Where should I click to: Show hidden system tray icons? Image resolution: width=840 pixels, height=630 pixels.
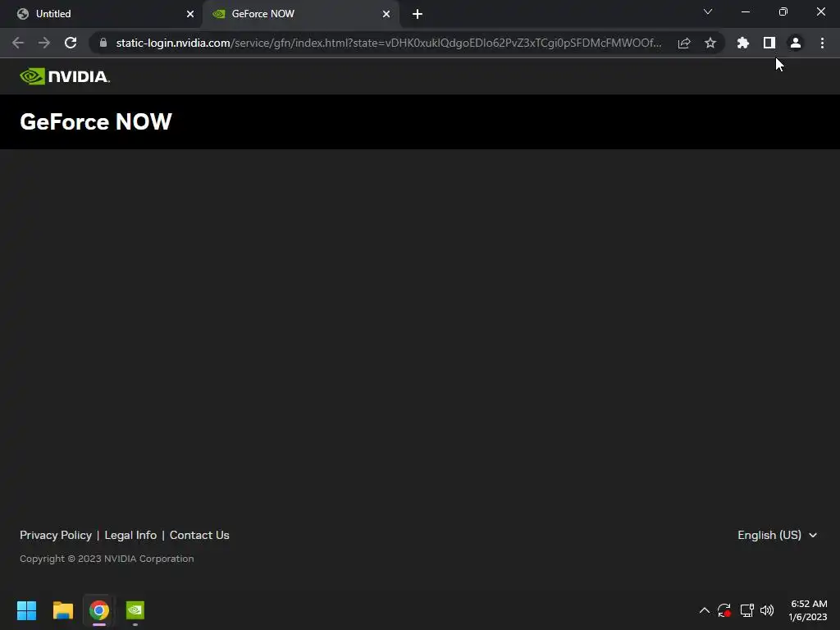[x=705, y=610]
